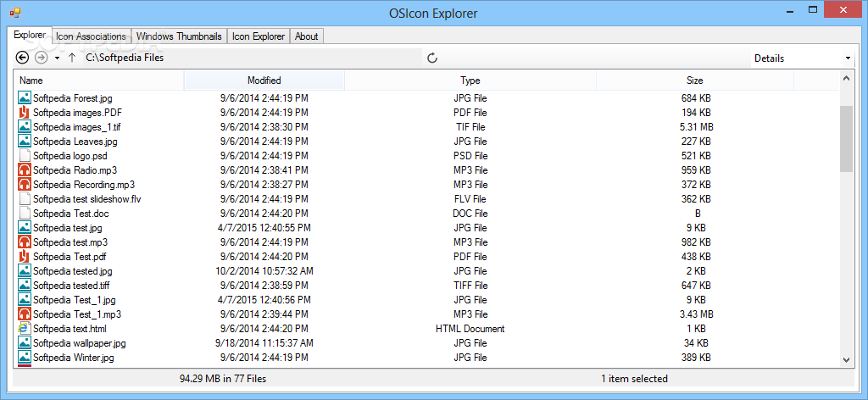
Task: Go back with the left arrow button
Action: point(22,58)
